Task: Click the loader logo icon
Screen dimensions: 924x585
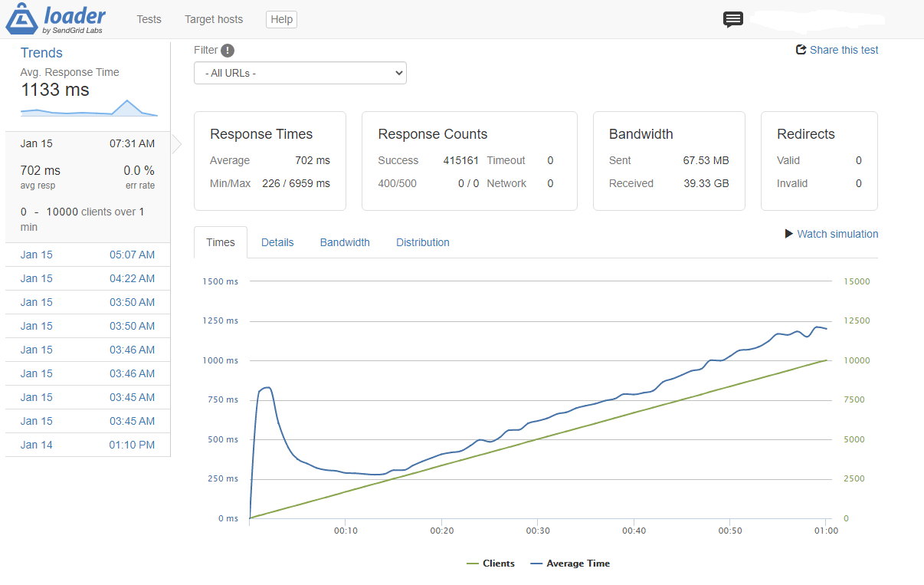Action: pos(23,19)
